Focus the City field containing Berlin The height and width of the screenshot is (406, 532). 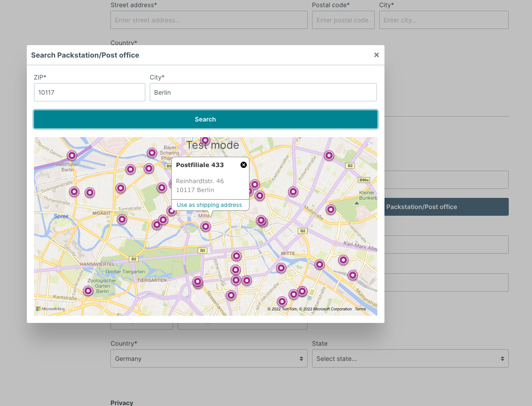click(263, 92)
